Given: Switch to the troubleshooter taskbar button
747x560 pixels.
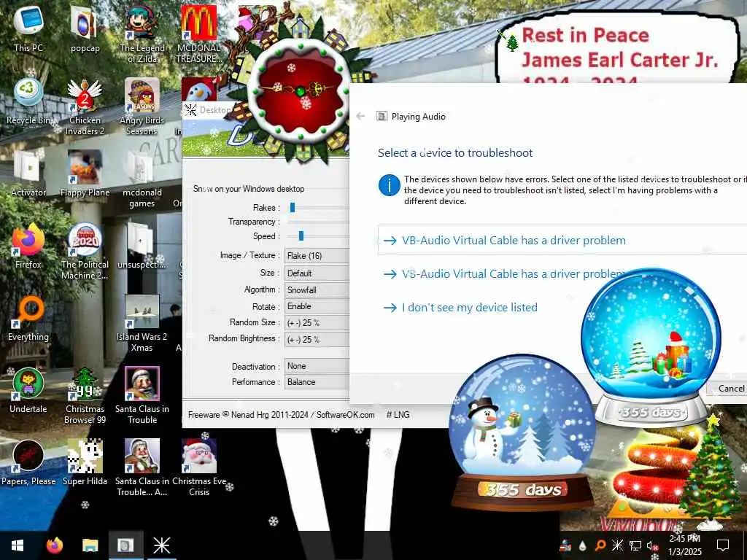Looking at the screenshot, I should (x=125, y=545).
